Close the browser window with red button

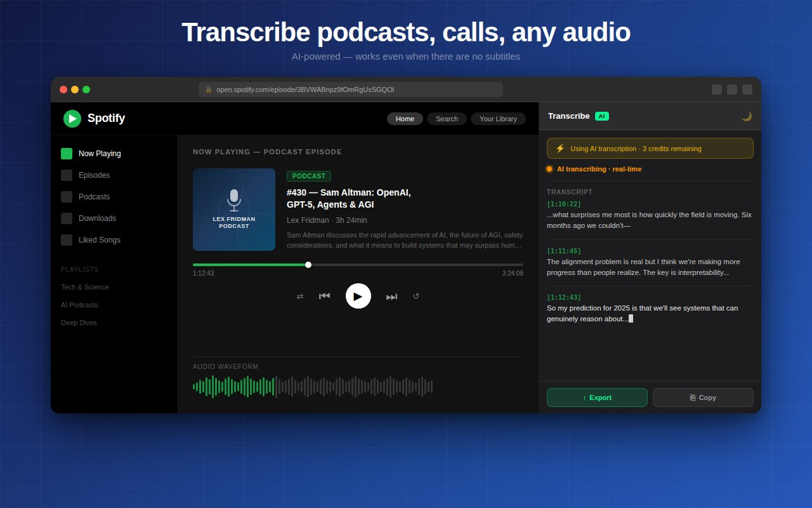(x=63, y=90)
